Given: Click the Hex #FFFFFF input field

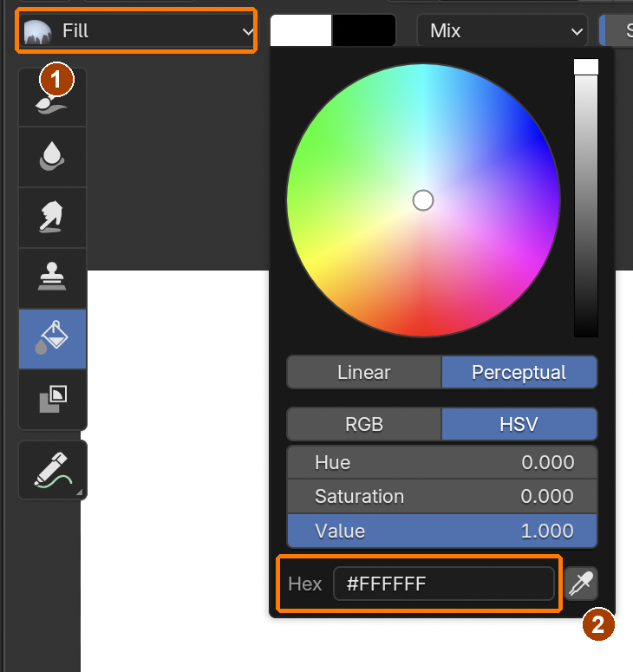Looking at the screenshot, I should click(444, 584).
